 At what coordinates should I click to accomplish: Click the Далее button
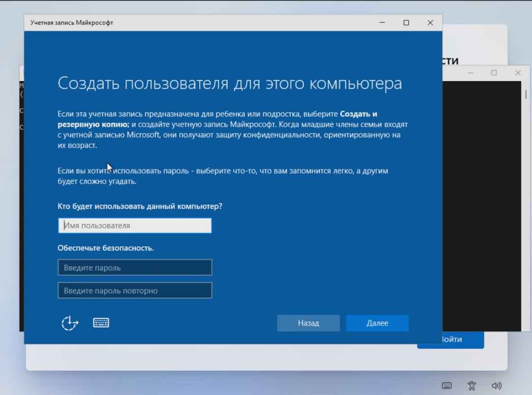[x=377, y=323]
